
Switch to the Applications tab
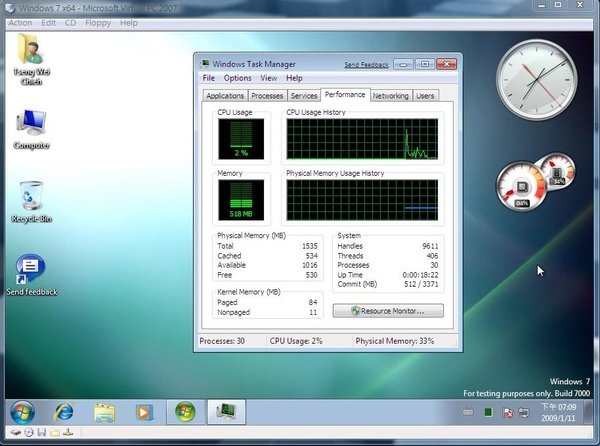[225, 96]
